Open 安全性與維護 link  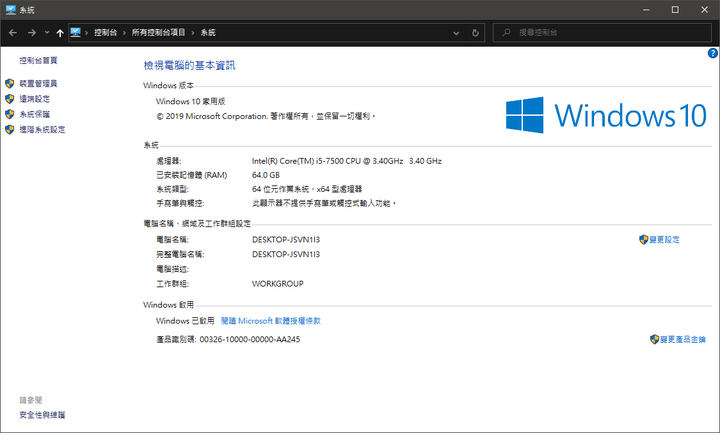click(42, 415)
